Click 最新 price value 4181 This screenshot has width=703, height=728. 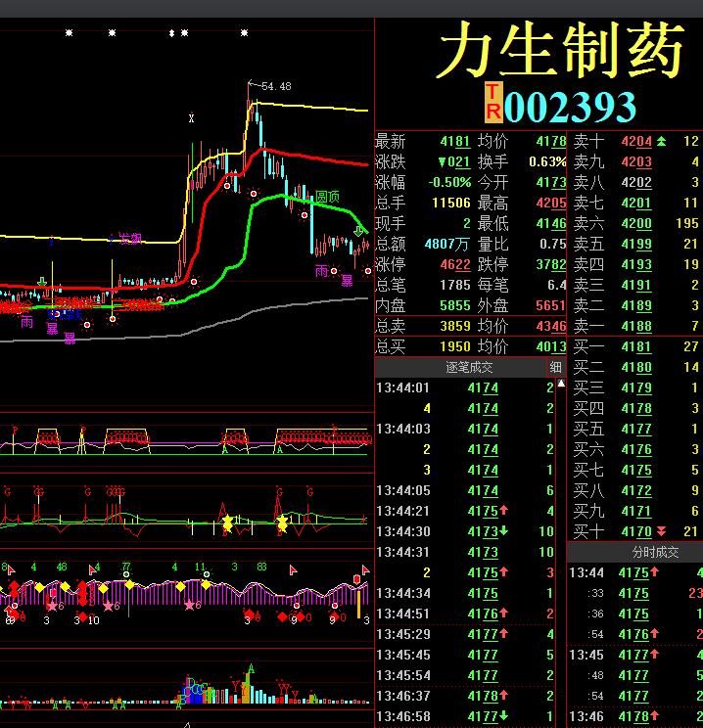tap(455, 142)
